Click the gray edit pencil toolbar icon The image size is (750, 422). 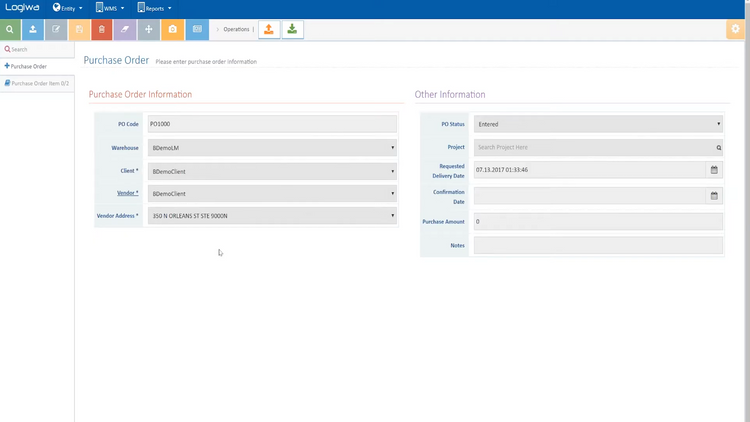point(56,29)
